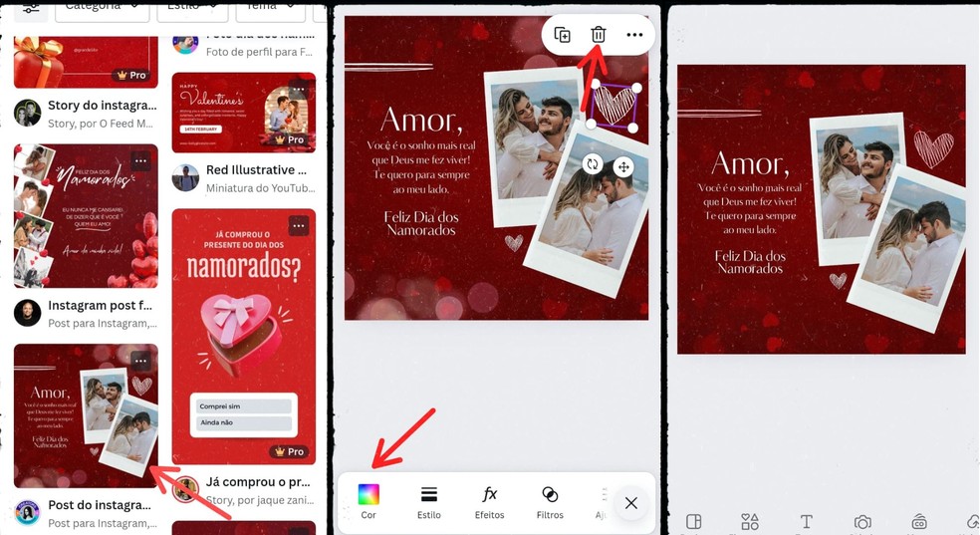Screen dimensions: 980x535
Task: Delete the selected element with the trash icon
Action: point(599,35)
